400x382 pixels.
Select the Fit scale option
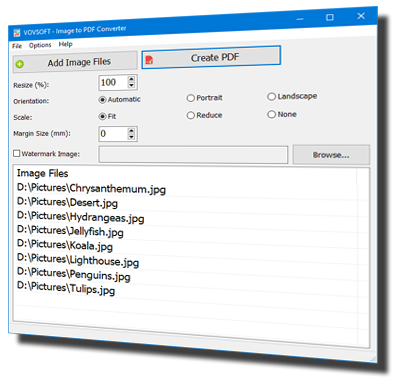click(107, 116)
